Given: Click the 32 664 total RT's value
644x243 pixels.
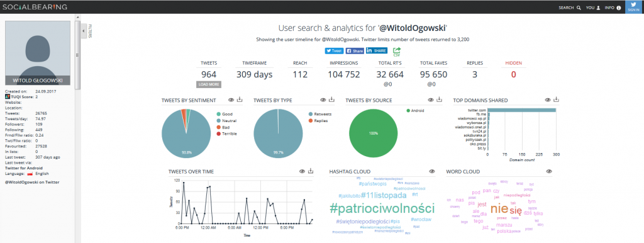Looking at the screenshot, I should coord(390,74).
